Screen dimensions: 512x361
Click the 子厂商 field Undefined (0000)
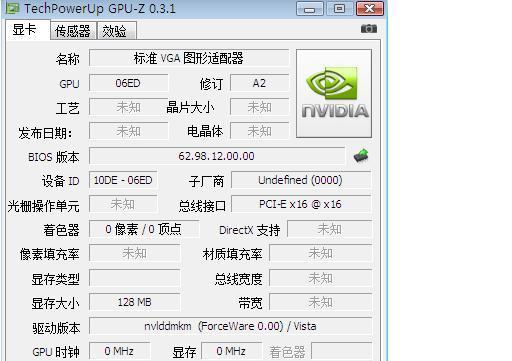tap(301, 180)
